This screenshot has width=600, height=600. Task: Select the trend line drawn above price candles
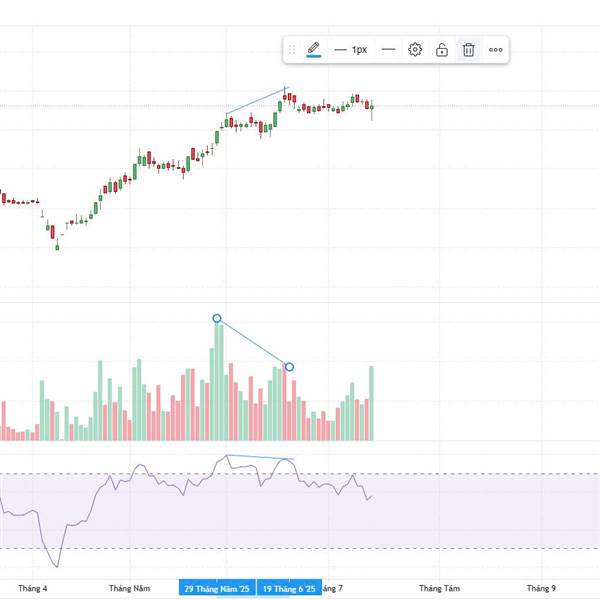tap(256, 101)
